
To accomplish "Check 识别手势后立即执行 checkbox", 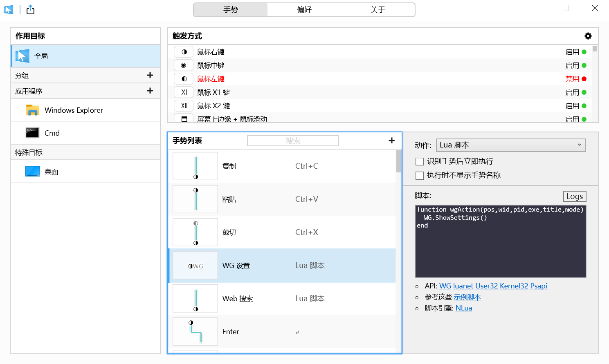I will click(x=419, y=161).
